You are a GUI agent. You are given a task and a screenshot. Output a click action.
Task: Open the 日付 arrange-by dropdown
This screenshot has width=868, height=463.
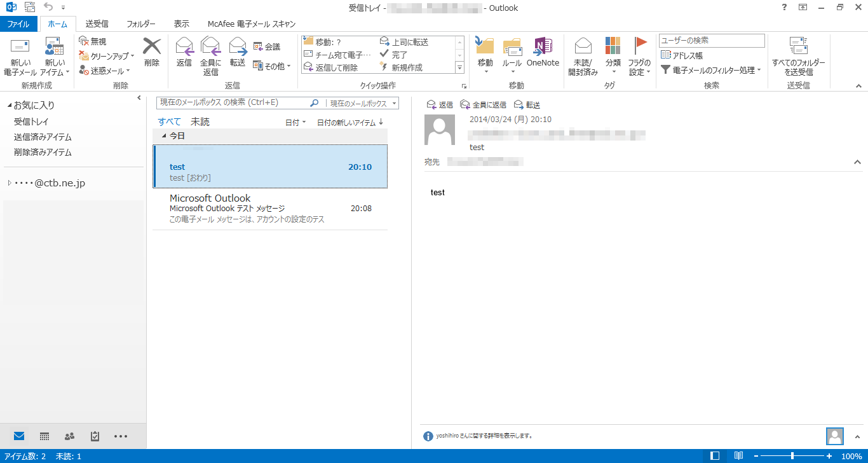(x=295, y=123)
